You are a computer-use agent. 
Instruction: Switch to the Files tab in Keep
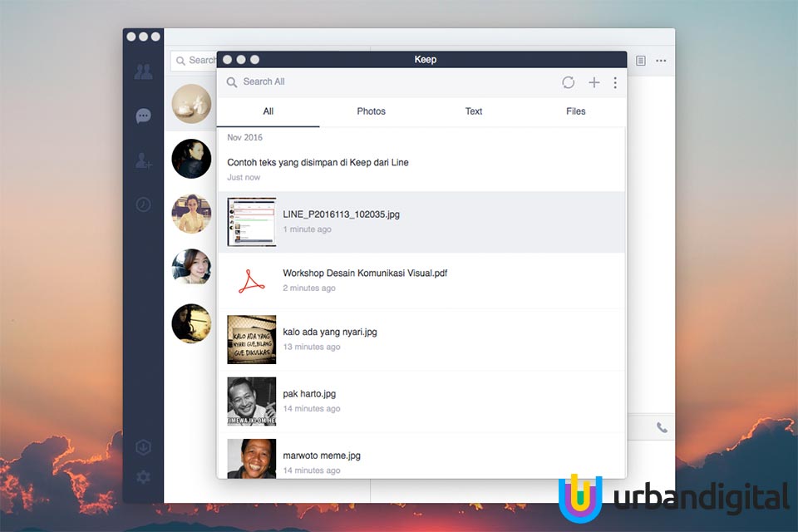575,111
